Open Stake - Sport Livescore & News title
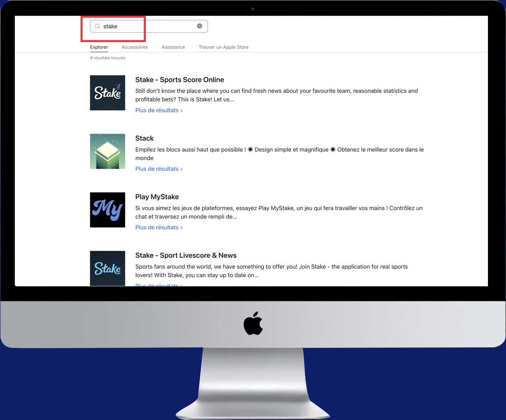This screenshot has width=506, height=420. tap(186, 255)
